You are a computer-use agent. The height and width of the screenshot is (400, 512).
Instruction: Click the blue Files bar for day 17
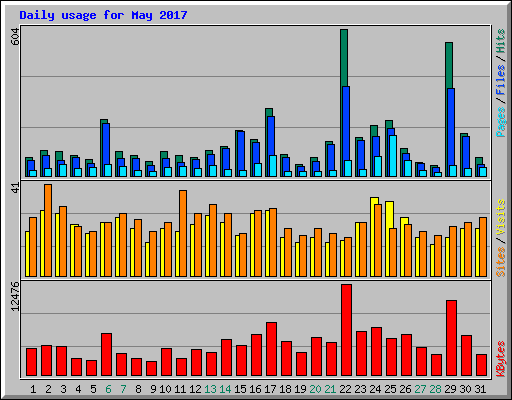point(271,136)
